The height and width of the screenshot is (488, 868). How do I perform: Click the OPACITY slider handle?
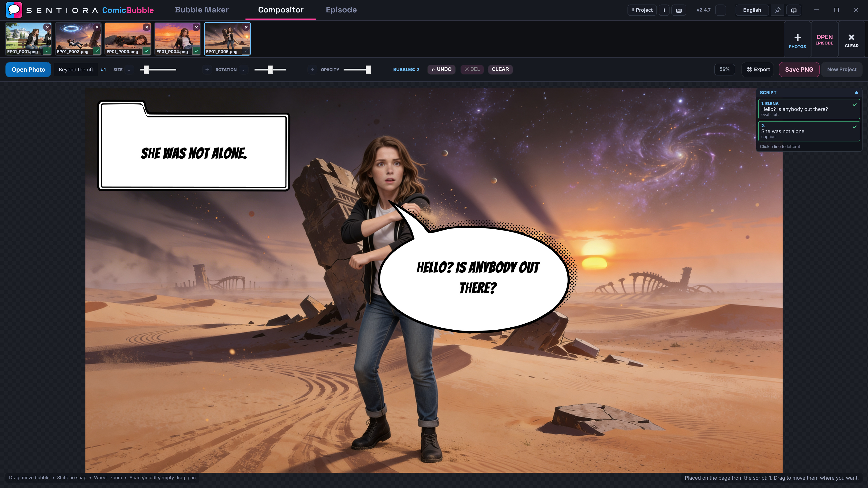pos(368,70)
